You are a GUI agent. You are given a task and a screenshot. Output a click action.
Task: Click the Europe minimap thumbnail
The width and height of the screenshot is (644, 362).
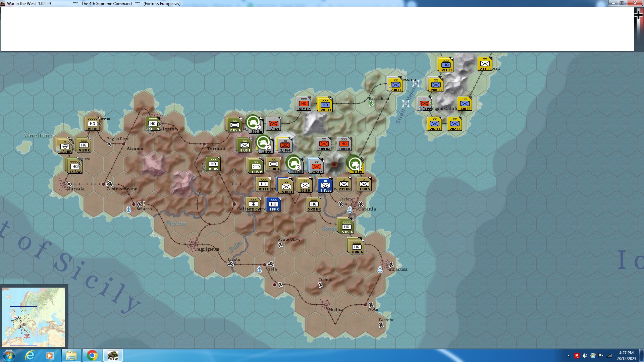coord(34,317)
